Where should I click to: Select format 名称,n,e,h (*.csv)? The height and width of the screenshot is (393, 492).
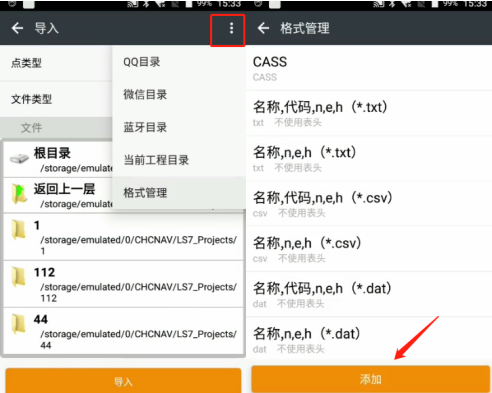point(369,249)
